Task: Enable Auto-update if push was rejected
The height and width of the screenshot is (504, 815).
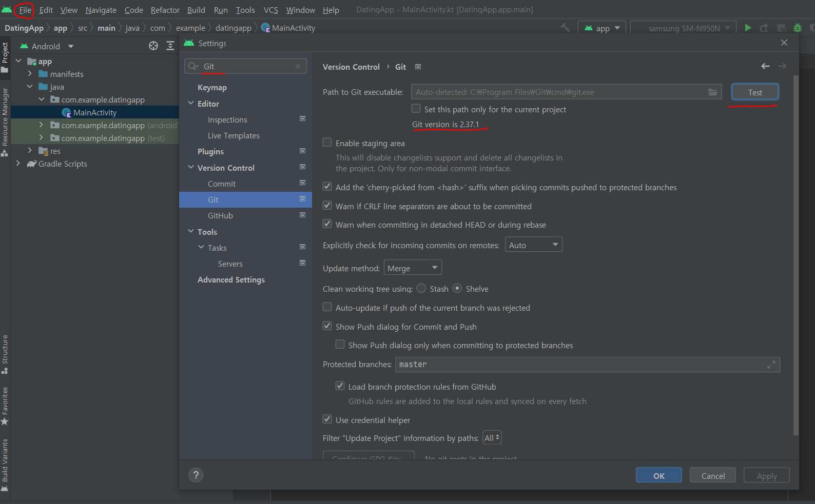Action: click(327, 307)
